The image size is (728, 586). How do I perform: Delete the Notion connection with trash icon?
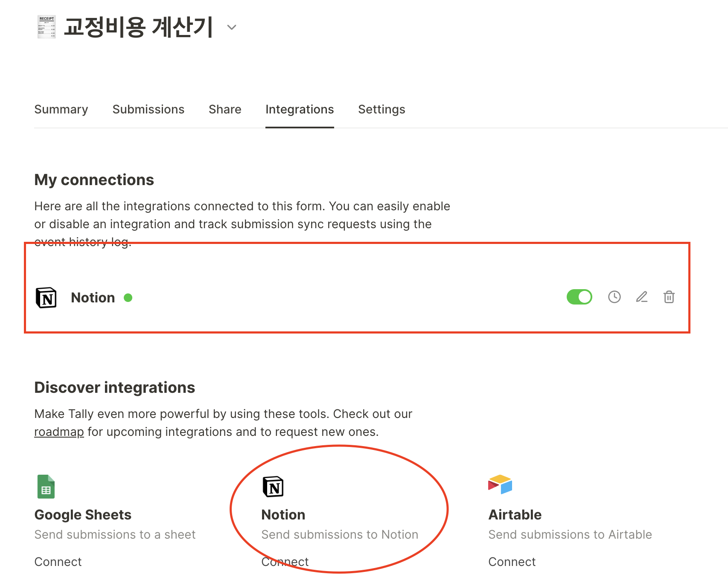(669, 297)
